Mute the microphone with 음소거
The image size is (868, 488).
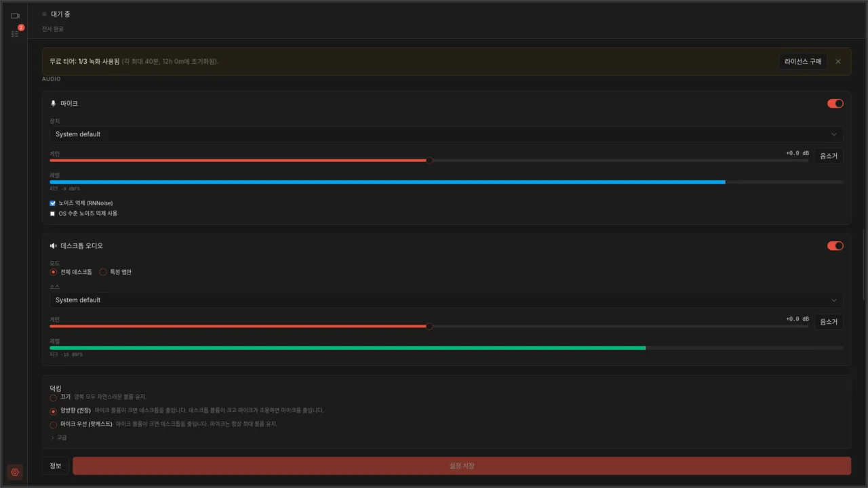point(829,156)
